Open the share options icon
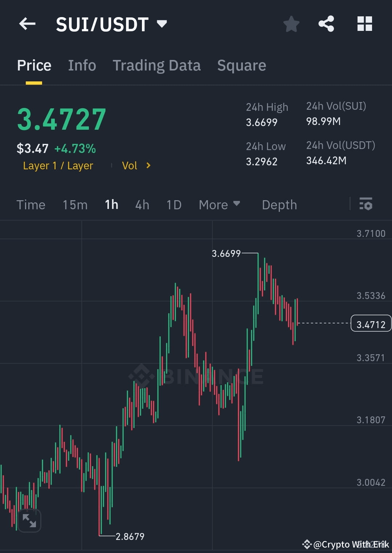392x553 pixels. click(326, 24)
